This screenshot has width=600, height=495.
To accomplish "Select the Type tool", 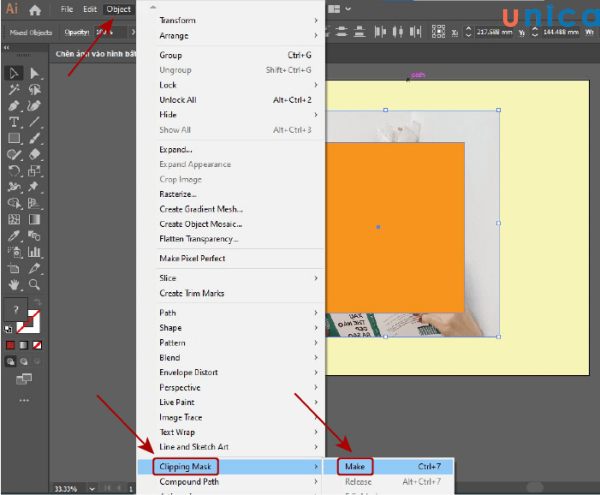I will click(x=14, y=122).
